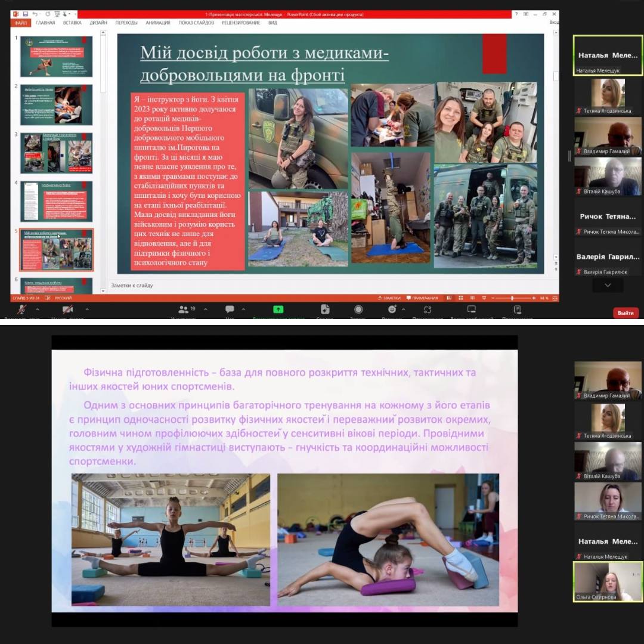Screen dimensions: 644x644
Task: Expand more participants chevron under video tiles
Action: (608, 286)
